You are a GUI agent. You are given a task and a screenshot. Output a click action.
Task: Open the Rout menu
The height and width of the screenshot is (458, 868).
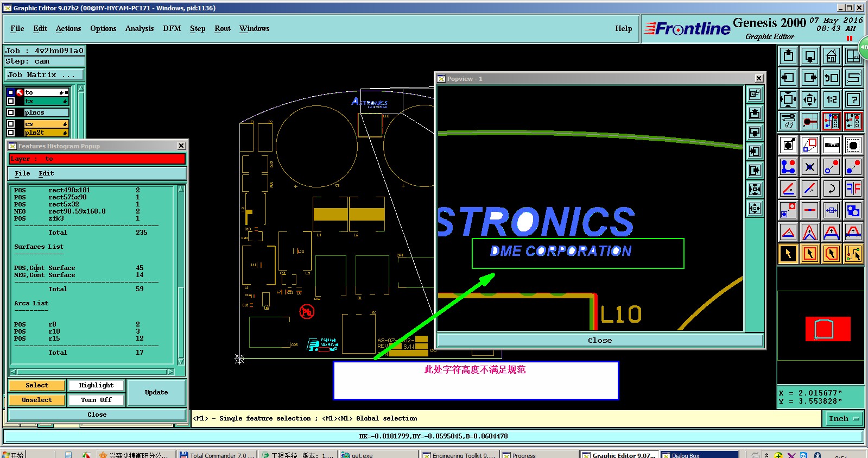point(223,28)
